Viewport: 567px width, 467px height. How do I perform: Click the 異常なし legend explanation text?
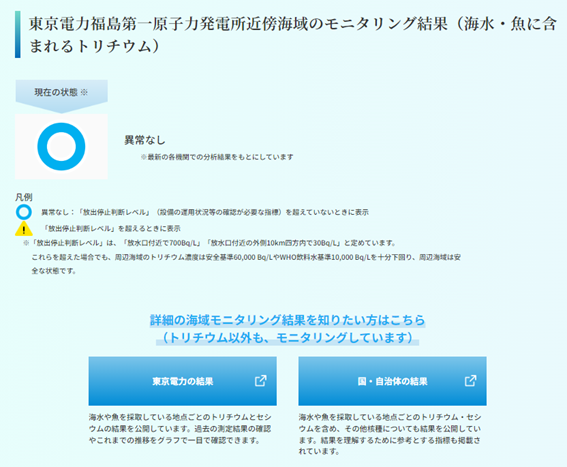pos(205,212)
